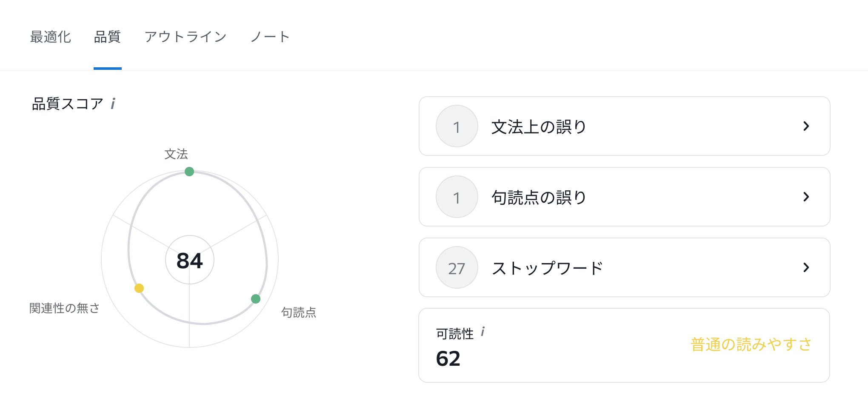Open the ストップワード row label
The image size is (868, 413).
(x=548, y=268)
